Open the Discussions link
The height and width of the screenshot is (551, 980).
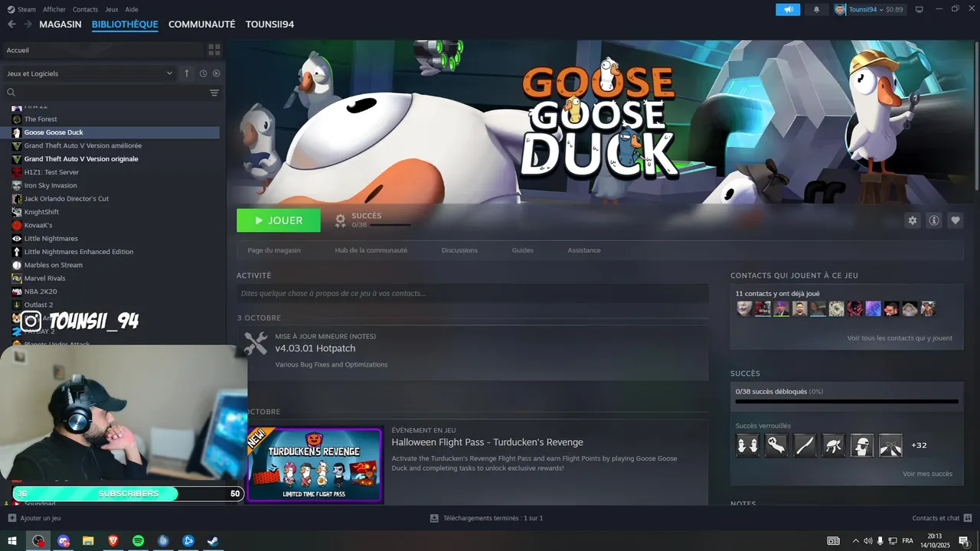coord(459,250)
